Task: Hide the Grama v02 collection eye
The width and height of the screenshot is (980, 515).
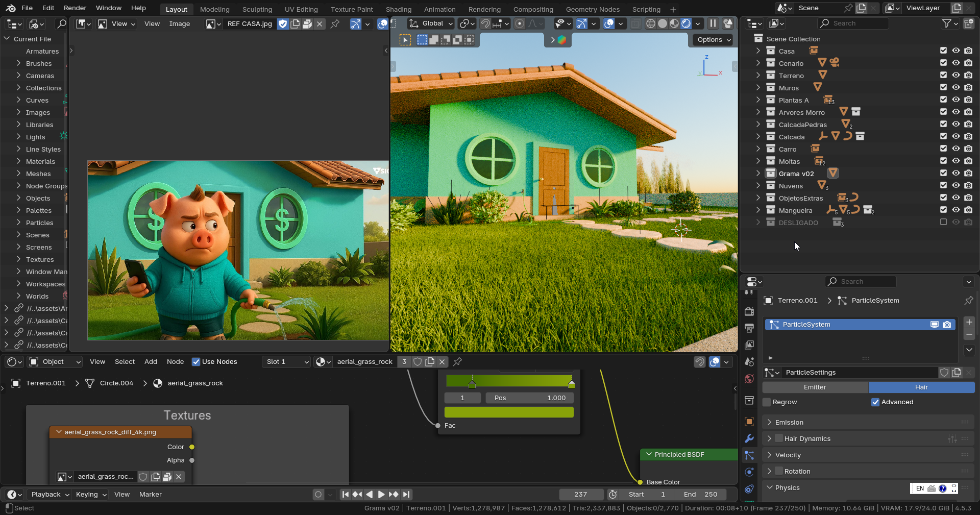Action: click(956, 173)
